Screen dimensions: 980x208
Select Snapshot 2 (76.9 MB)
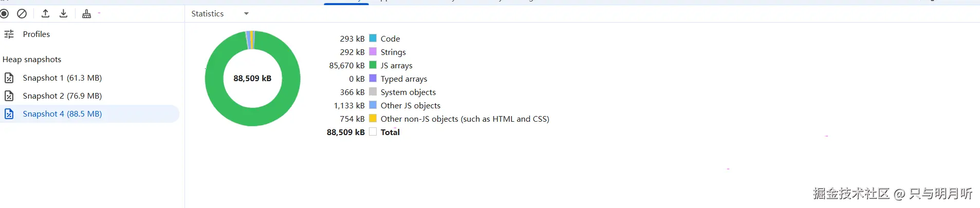pyautogui.click(x=62, y=96)
